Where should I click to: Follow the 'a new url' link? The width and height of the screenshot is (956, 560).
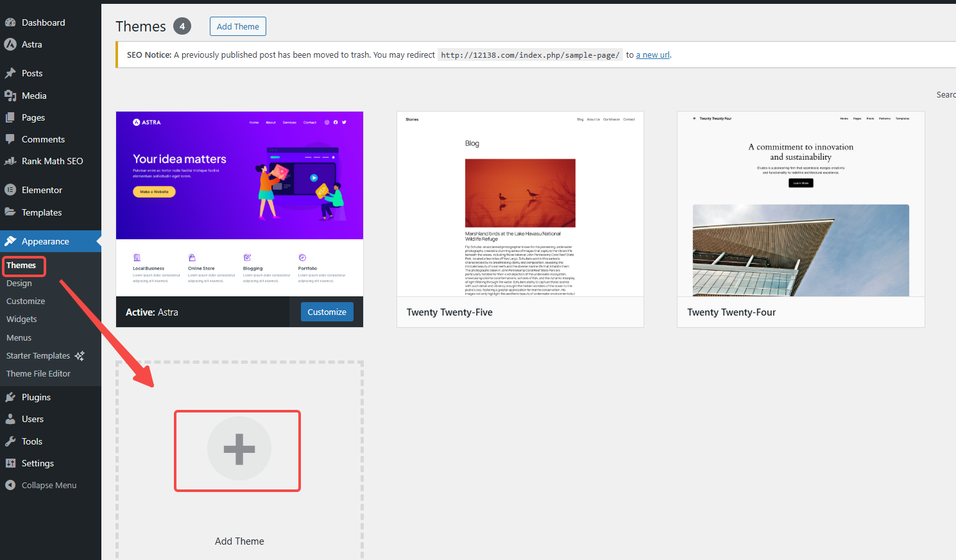pyautogui.click(x=653, y=55)
